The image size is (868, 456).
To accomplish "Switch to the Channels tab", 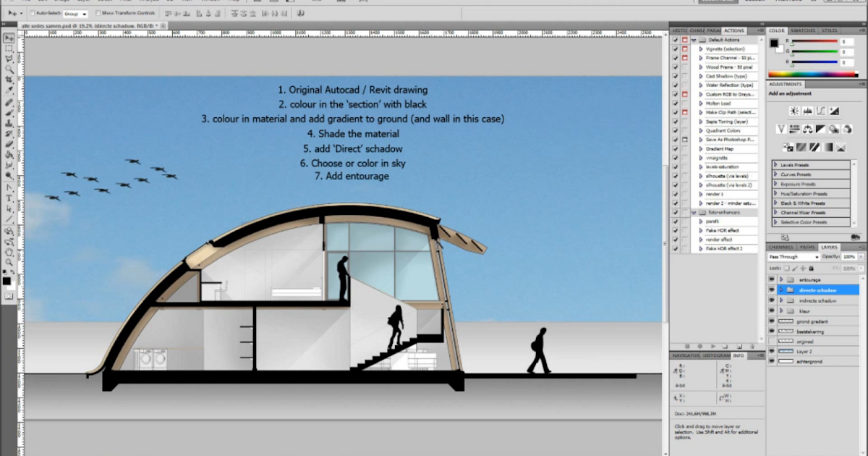I will point(780,246).
